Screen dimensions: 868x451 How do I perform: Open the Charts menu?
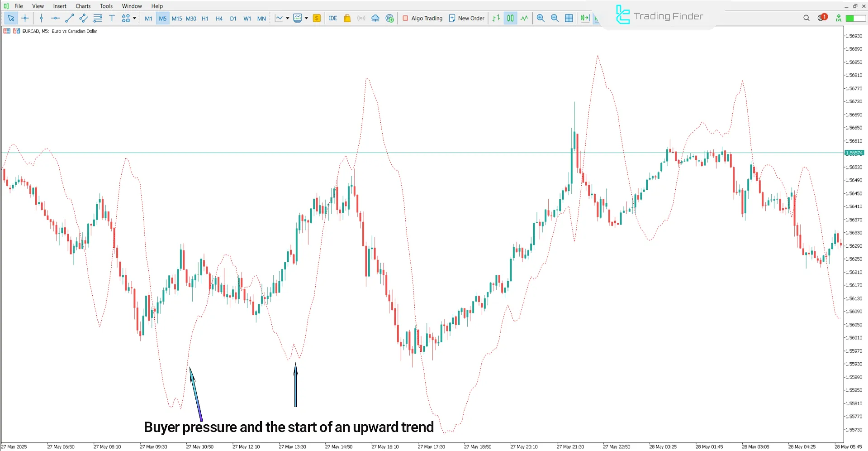pyautogui.click(x=83, y=6)
